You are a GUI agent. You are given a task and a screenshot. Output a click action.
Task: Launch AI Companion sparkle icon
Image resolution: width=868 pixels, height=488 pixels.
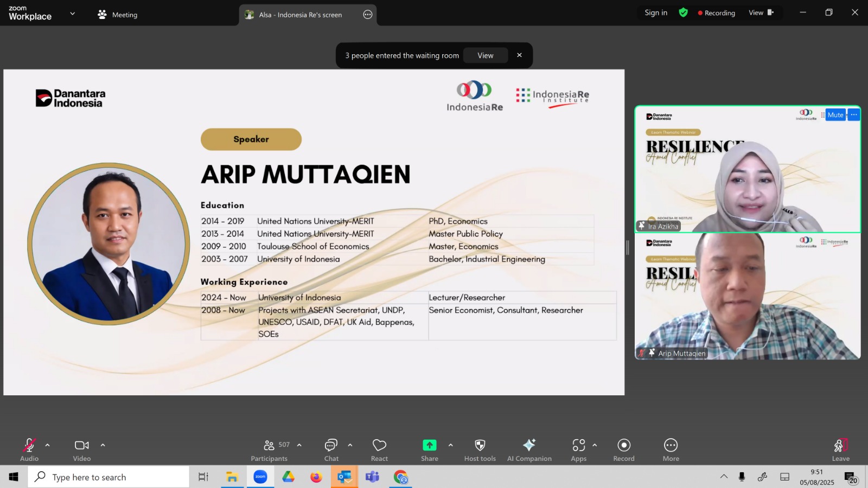click(529, 445)
